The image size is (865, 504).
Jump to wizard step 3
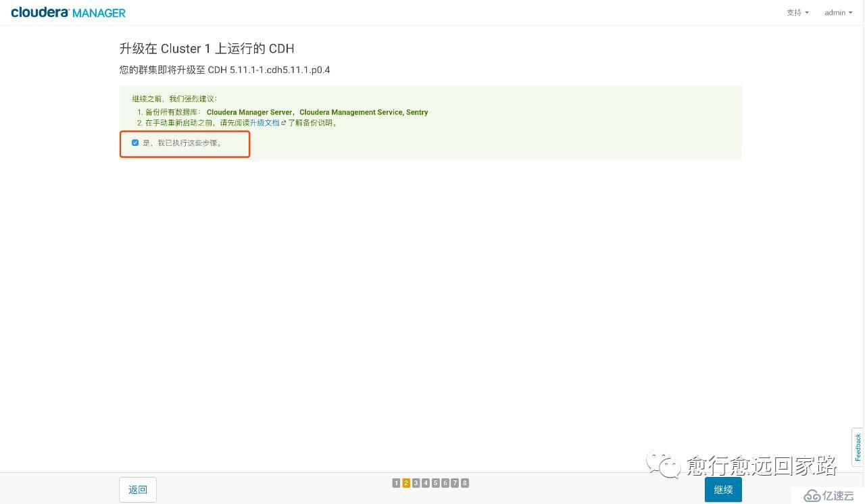coord(416,483)
